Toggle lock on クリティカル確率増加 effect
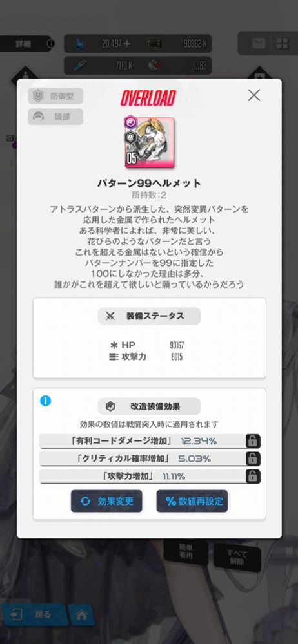The image size is (298, 644). 253,459
